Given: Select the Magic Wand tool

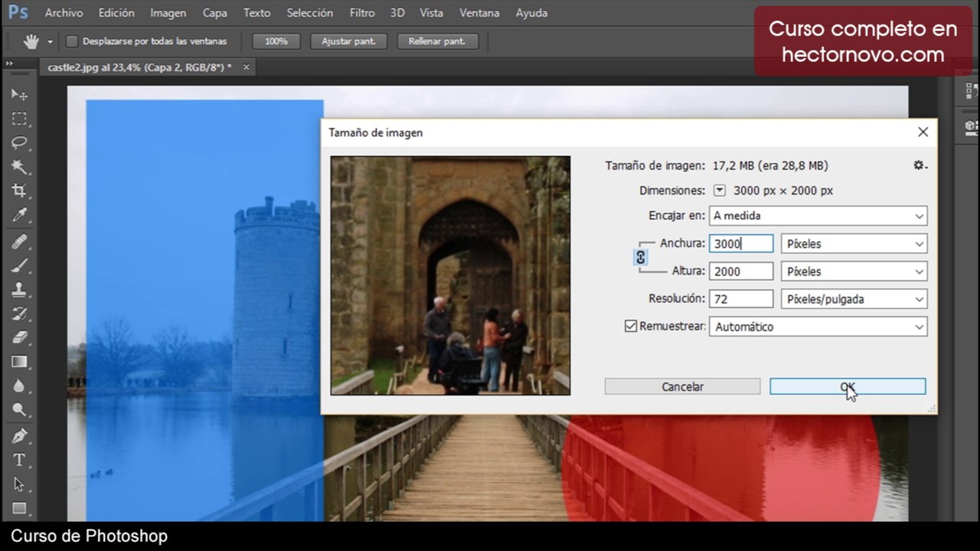Looking at the screenshot, I should (x=19, y=167).
